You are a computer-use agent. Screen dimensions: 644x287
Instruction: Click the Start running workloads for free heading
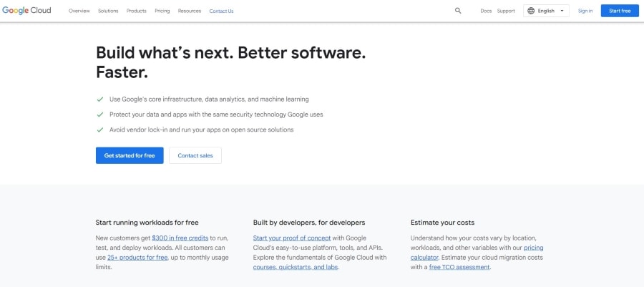[147, 223]
